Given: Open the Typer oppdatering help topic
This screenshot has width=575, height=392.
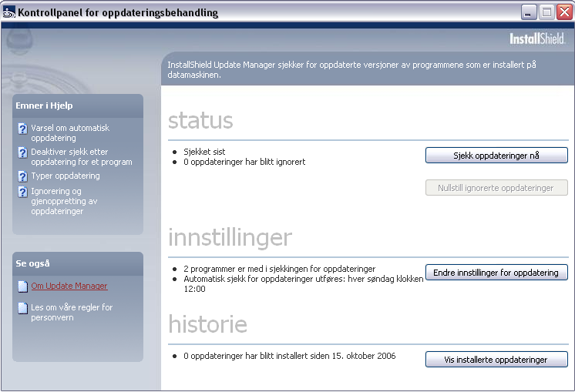Looking at the screenshot, I should point(66,176).
